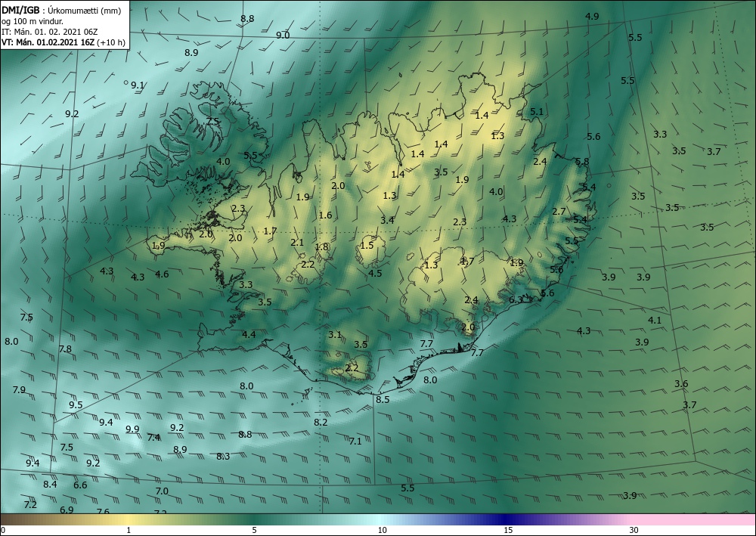Click the 7.1 value over the ocean

pyautogui.click(x=355, y=441)
